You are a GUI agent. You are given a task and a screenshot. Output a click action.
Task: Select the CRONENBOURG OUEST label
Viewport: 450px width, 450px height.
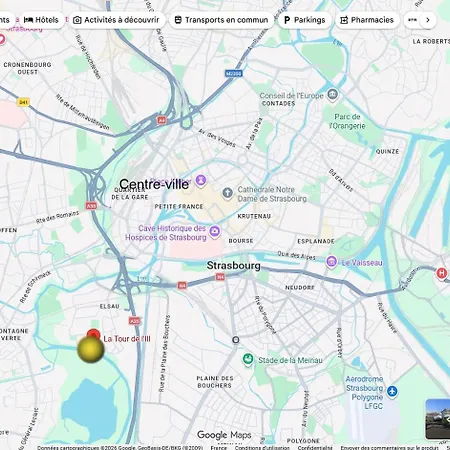(x=27, y=68)
